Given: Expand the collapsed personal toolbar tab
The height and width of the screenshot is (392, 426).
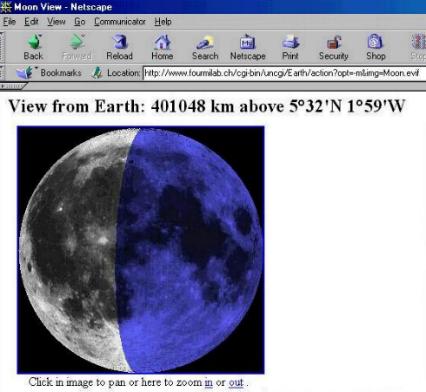Looking at the screenshot, I should click(13, 86).
